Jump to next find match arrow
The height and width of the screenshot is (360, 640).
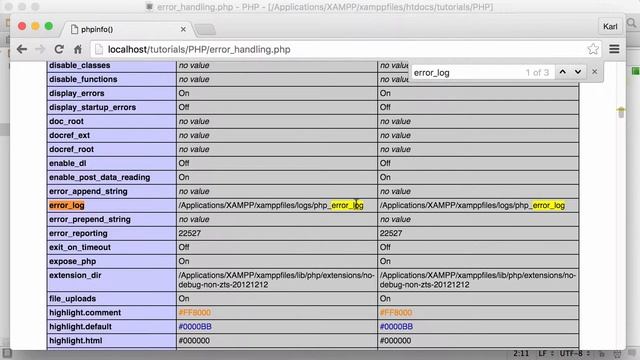tap(578, 72)
